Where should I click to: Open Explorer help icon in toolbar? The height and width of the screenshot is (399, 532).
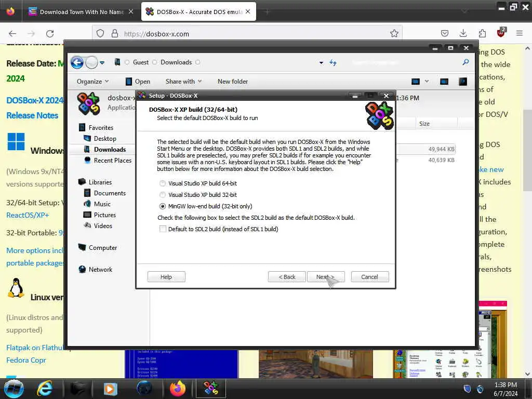pos(463,82)
